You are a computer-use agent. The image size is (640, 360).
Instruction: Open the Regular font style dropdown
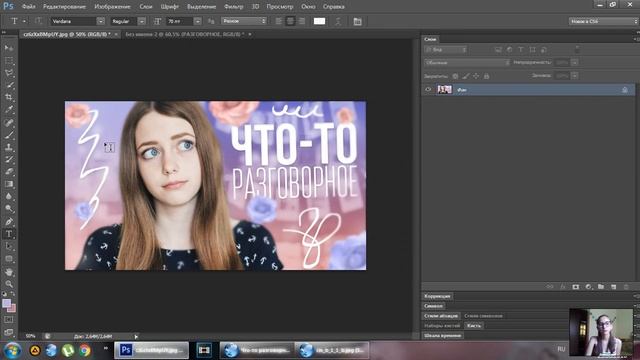click(x=141, y=21)
